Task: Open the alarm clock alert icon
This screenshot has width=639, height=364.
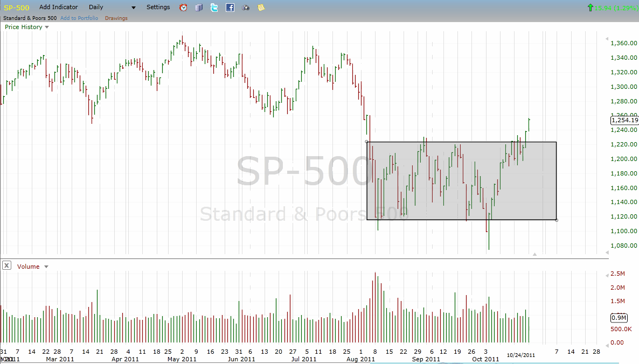Action: (x=183, y=8)
